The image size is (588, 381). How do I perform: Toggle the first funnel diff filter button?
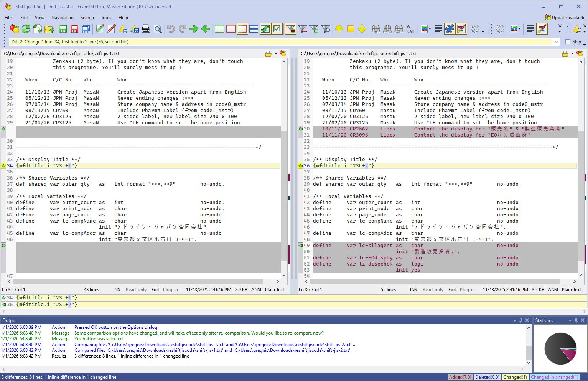coord(291,29)
